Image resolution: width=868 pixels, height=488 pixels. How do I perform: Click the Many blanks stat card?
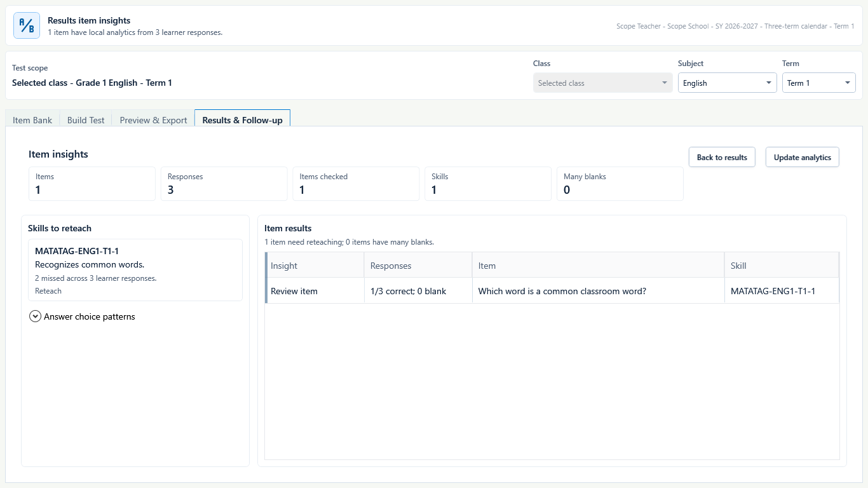click(x=620, y=184)
